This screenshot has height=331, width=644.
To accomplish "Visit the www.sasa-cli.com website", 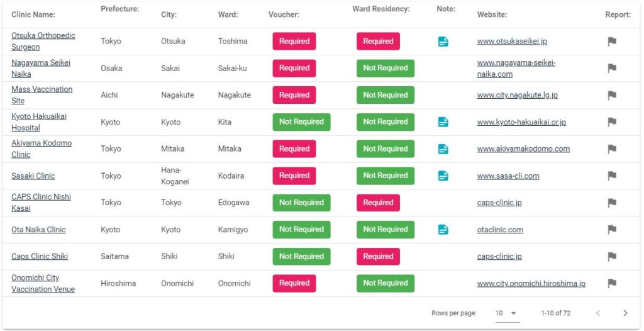I will point(508,176).
